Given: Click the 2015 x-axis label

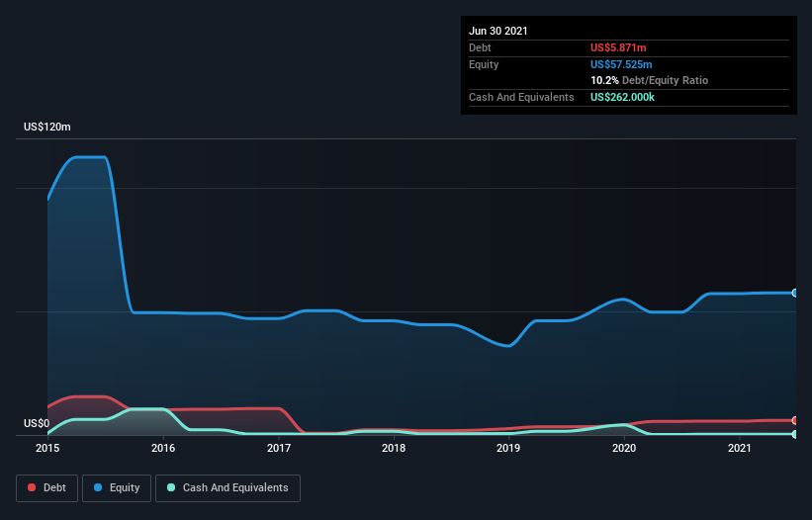Looking at the screenshot, I should (47, 448).
